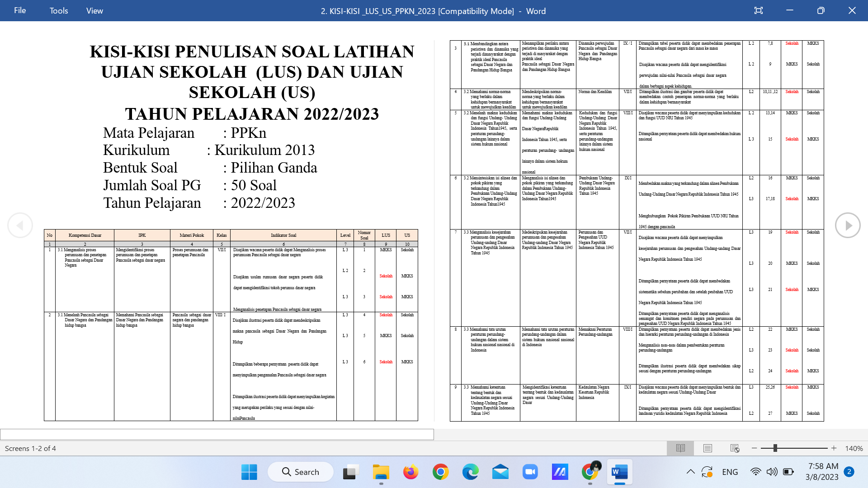
Task: Click 'Indikator Soal' table header
Action: (x=283, y=235)
